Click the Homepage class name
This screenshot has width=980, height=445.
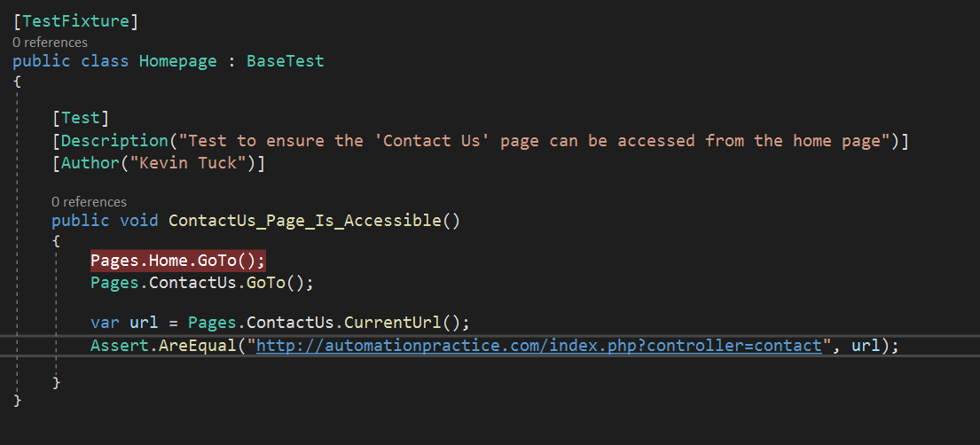tap(178, 61)
